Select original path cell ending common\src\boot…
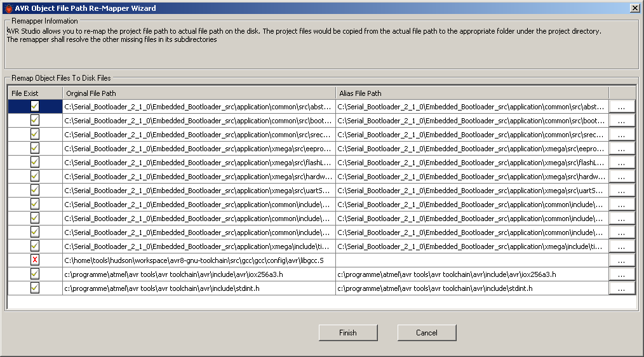Viewport: 644px width, 357px height. click(199, 121)
